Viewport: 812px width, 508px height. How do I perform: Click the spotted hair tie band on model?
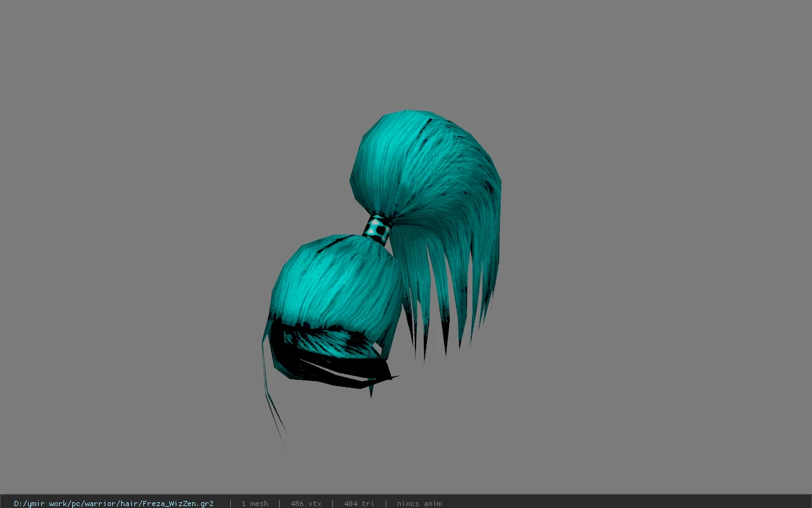[378, 229]
